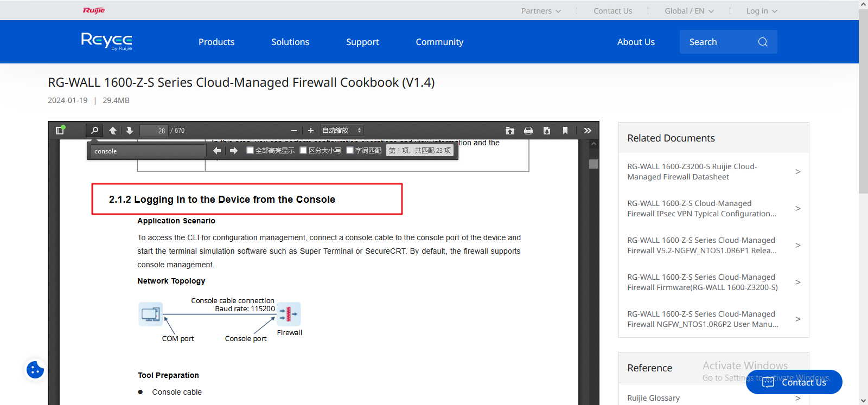Open the Datasheet related document arrow
Viewport: 868px width, 405px height.
pyautogui.click(x=797, y=172)
